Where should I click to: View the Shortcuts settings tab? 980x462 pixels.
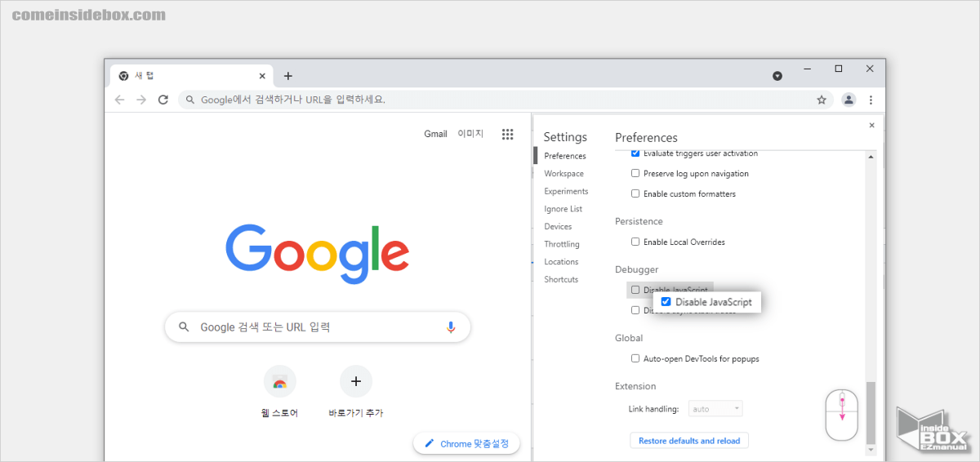click(x=561, y=279)
